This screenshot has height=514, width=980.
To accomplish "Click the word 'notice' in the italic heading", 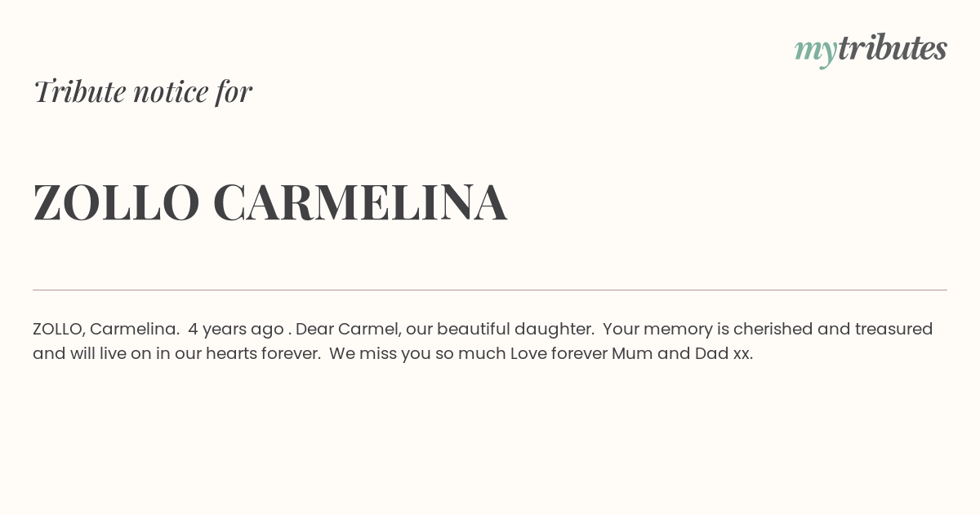I will (171, 91).
